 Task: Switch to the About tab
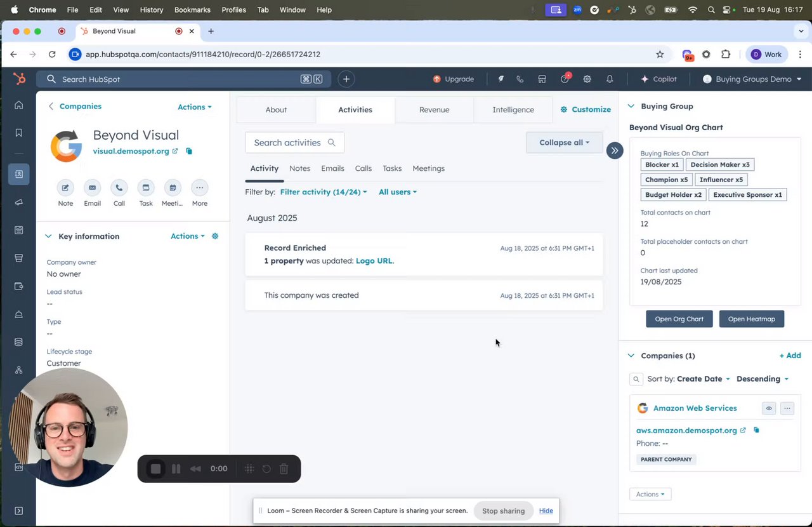(276, 110)
